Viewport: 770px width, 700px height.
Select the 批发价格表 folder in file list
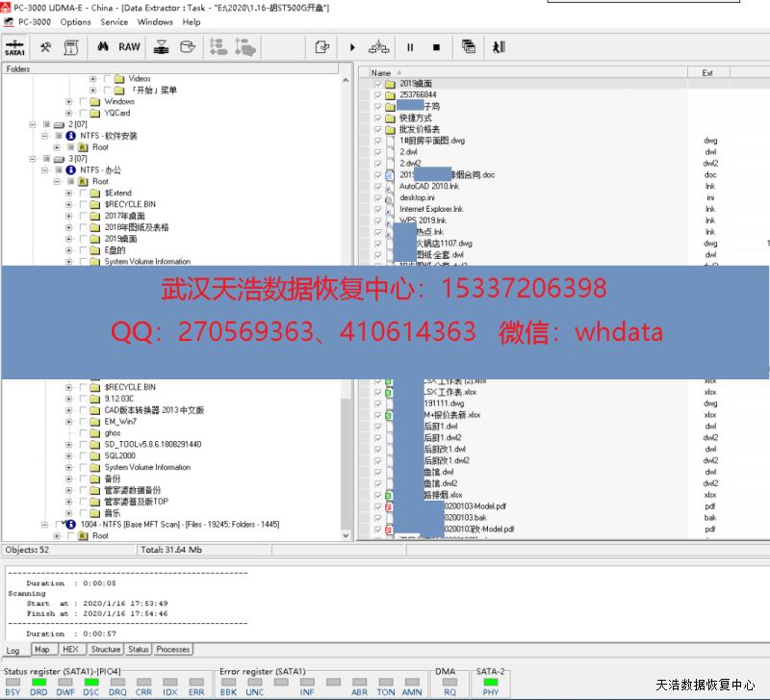[x=420, y=129]
